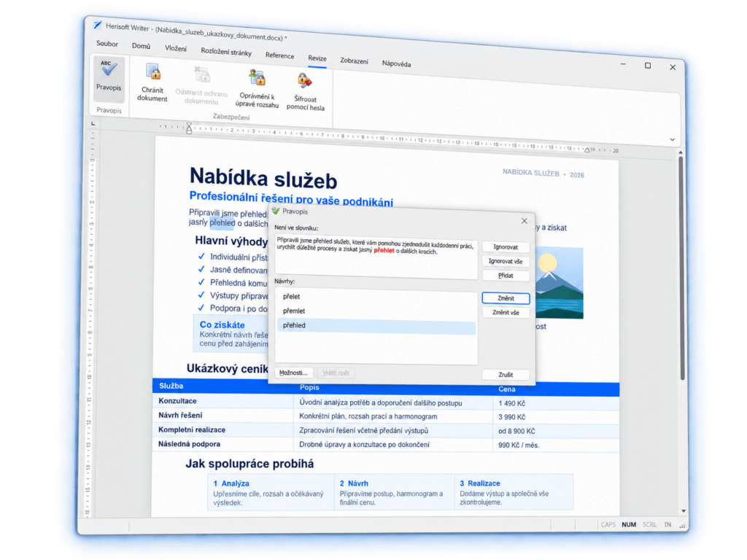The width and height of the screenshot is (747, 560).
Task: Click the left indent marker on ruler
Action: 189,128
